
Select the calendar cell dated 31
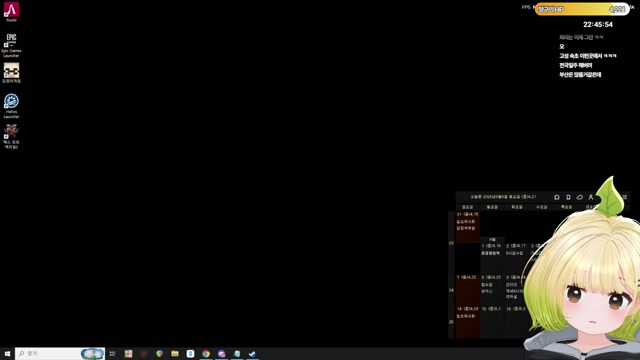pyautogui.click(x=468, y=227)
